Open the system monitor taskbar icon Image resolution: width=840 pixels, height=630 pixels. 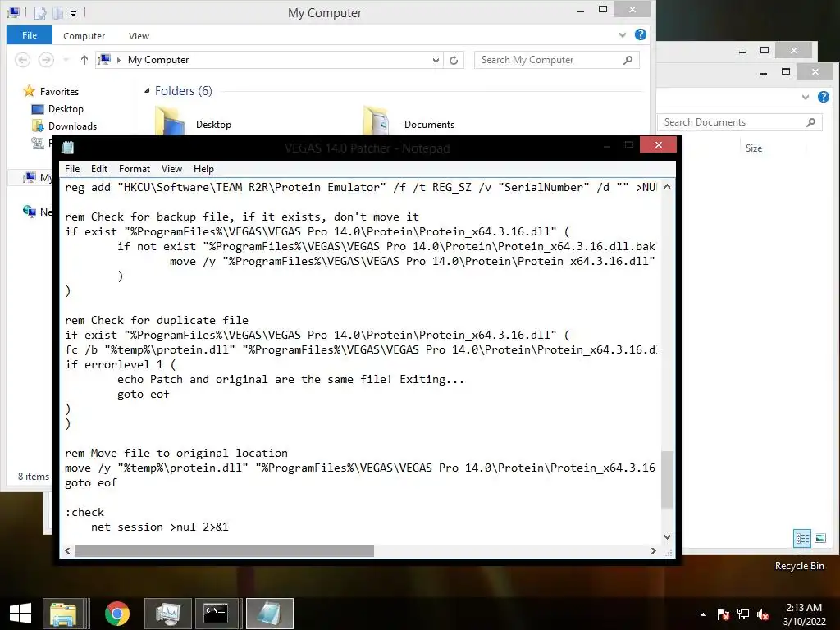click(169, 614)
